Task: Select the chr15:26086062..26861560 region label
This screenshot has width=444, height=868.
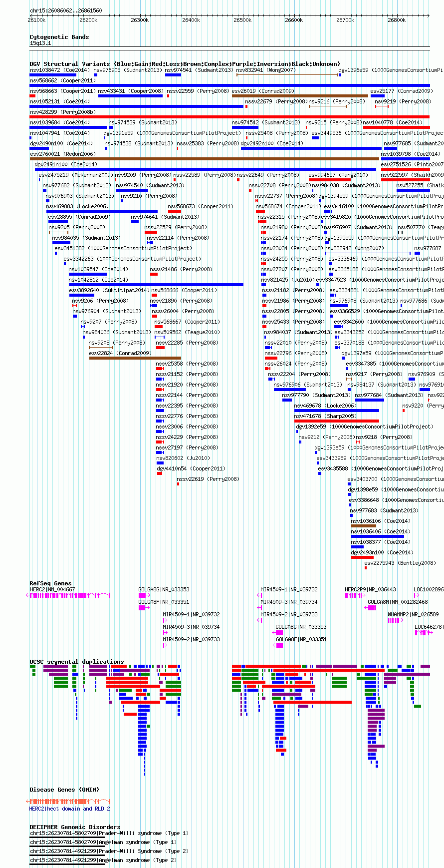Action: tap(66, 10)
